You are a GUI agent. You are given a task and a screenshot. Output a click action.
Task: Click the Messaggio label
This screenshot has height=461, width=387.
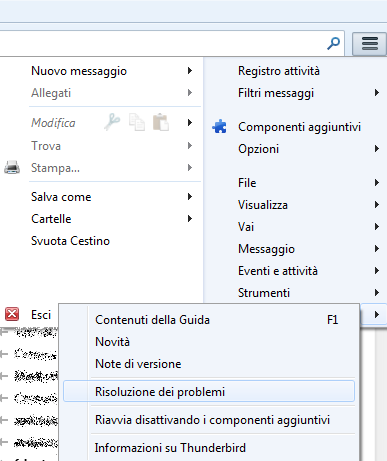266,249
